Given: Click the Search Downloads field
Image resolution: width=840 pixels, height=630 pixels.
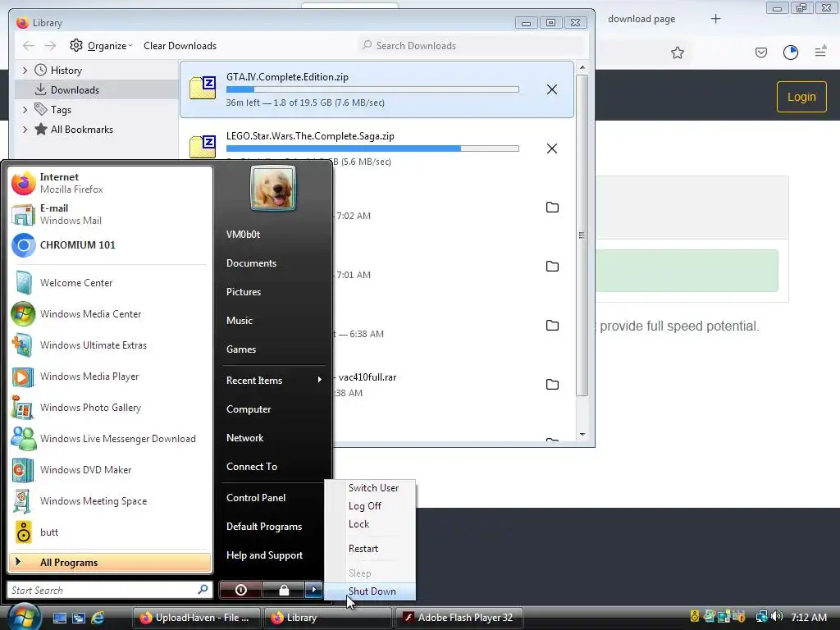Looking at the screenshot, I should [472, 46].
